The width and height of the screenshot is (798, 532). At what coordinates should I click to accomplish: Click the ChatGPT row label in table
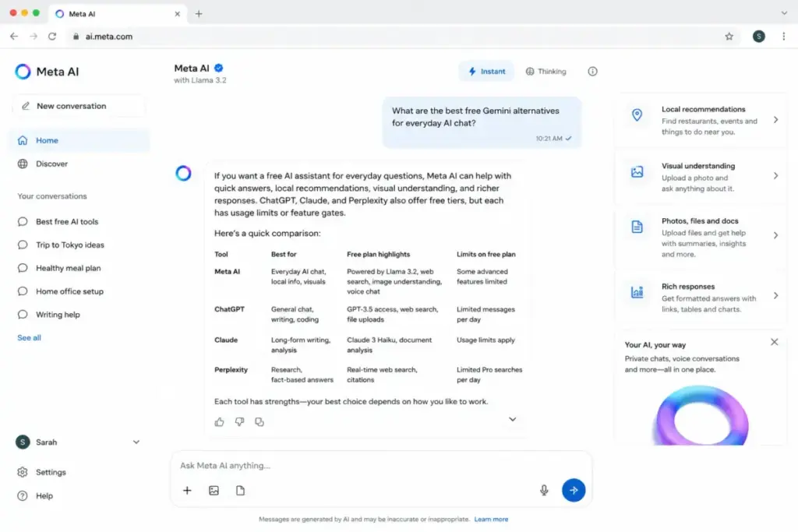point(230,309)
